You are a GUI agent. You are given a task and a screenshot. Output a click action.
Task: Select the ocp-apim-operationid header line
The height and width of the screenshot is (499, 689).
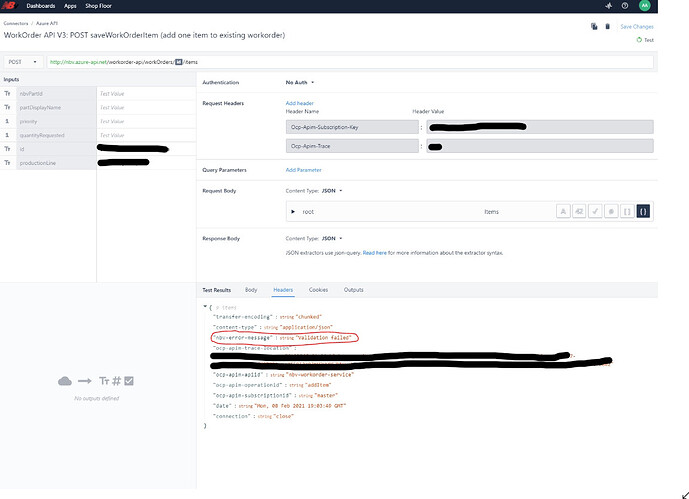(x=272, y=385)
